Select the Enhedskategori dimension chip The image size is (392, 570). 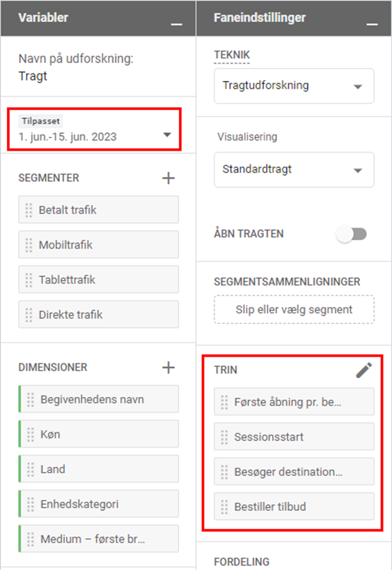(98, 503)
